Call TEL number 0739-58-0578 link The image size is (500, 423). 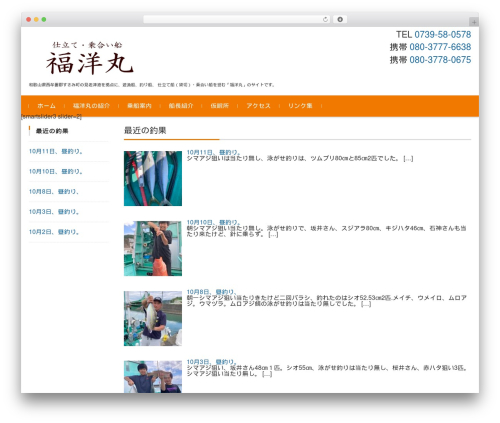coord(443,34)
